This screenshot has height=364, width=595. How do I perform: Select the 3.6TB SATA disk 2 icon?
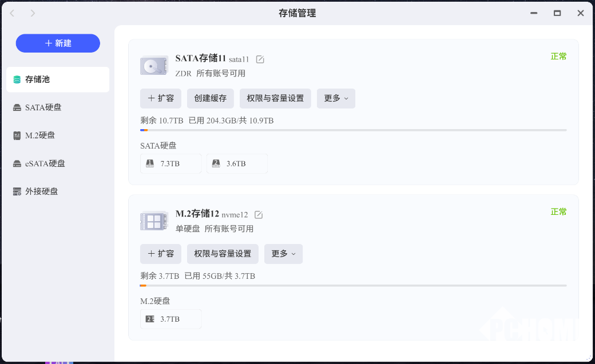(x=216, y=163)
